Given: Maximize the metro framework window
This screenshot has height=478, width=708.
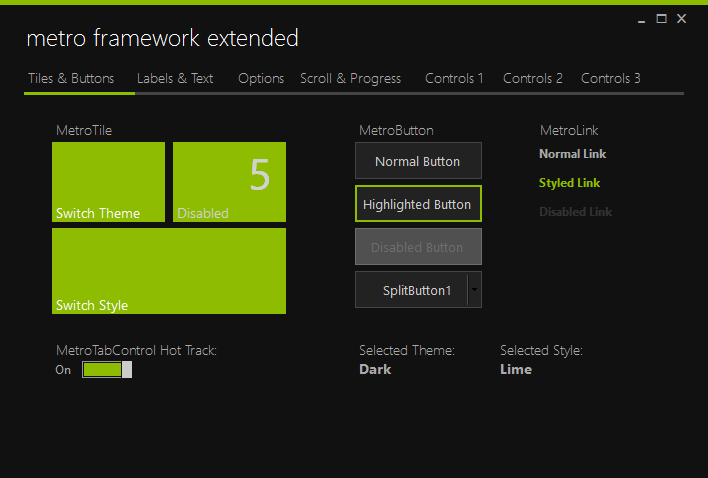Looking at the screenshot, I should [x=661, y=19].
